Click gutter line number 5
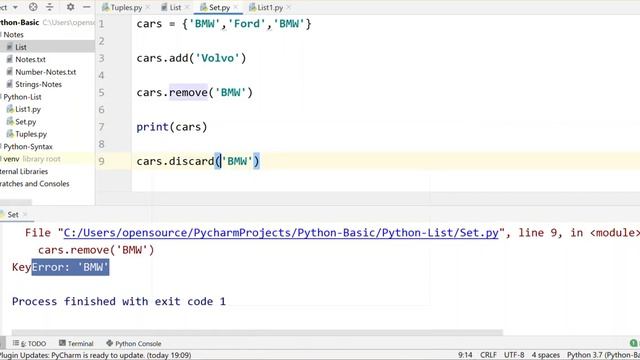Screen dimensions: 640x360 point(101,93)
